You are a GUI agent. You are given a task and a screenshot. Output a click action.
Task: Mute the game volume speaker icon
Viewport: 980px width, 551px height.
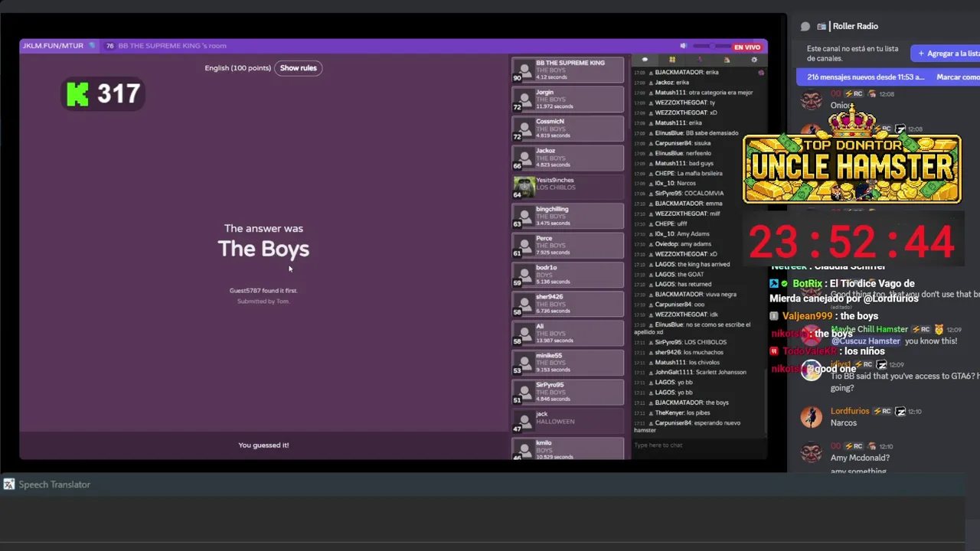tap(684, 47)
